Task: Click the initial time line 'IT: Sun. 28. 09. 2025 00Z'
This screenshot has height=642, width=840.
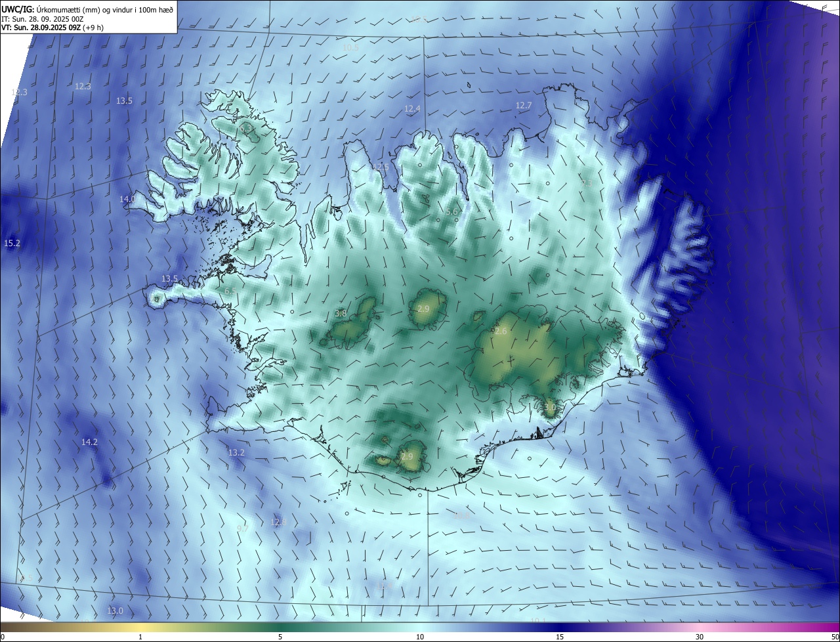Action: (x=43, y=18)
